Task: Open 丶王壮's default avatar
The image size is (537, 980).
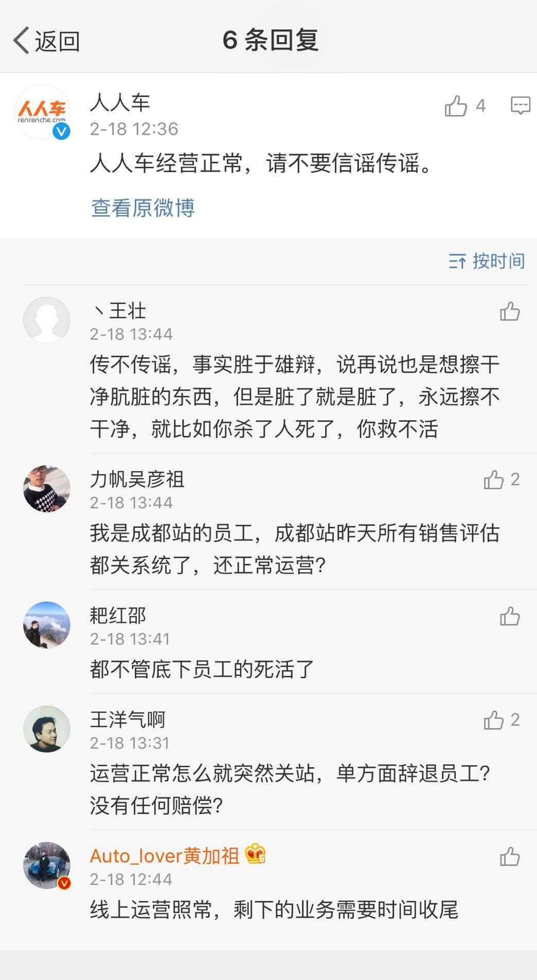Action: [x=47, y=320]
